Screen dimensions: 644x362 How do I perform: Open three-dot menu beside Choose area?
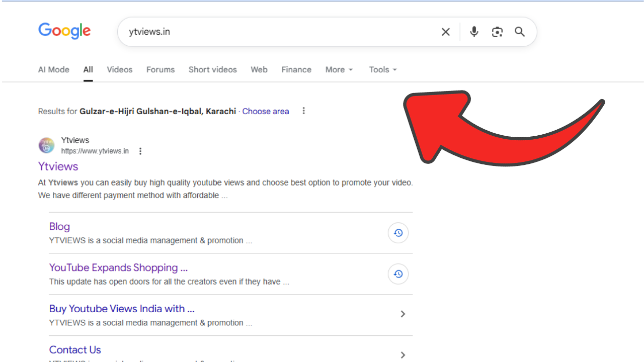pyautogui.click(x=303, y=111)
